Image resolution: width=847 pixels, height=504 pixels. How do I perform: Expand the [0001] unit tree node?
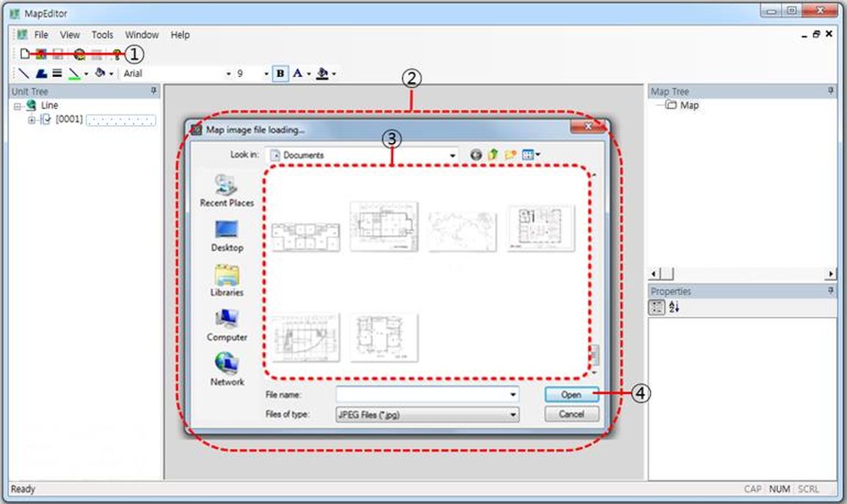(32, 120)
